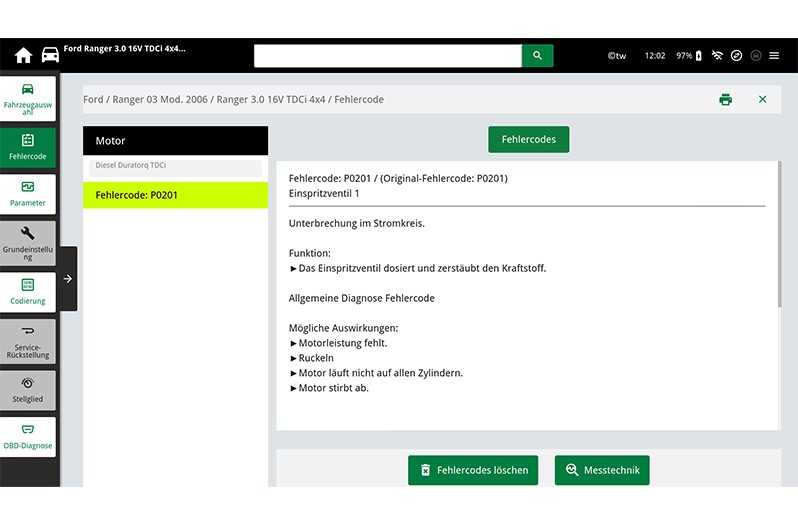Open OBD-Diagnose in the sidebar
Screen dimensions: 798x525
point(28,436)
